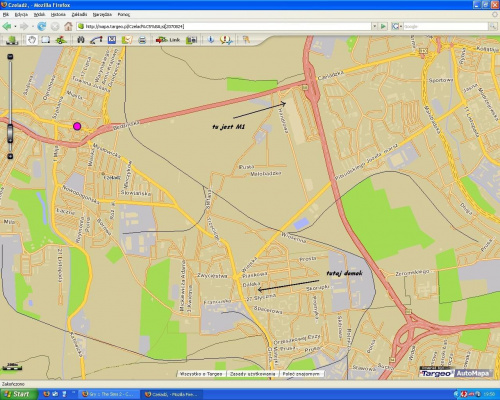This screenshot has height=400, width=500.
Task: Click the Link button in map toolbar
Action: pos(168,40)
